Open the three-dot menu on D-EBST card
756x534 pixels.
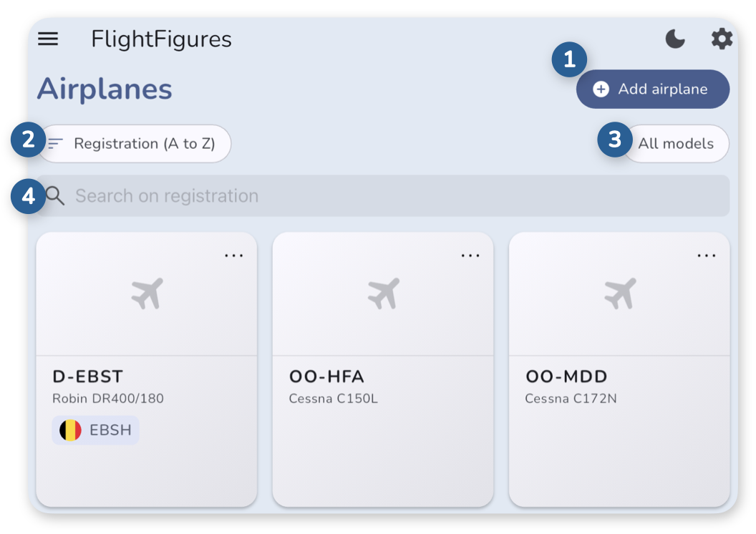(234, 256)
